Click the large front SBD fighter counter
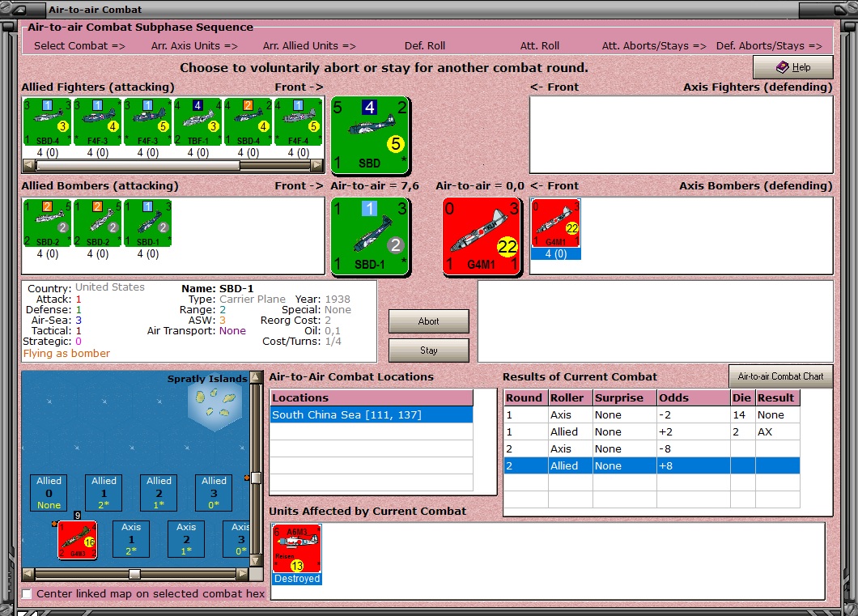The width and height of the screenshot is (858, 616). pos(371,135)
